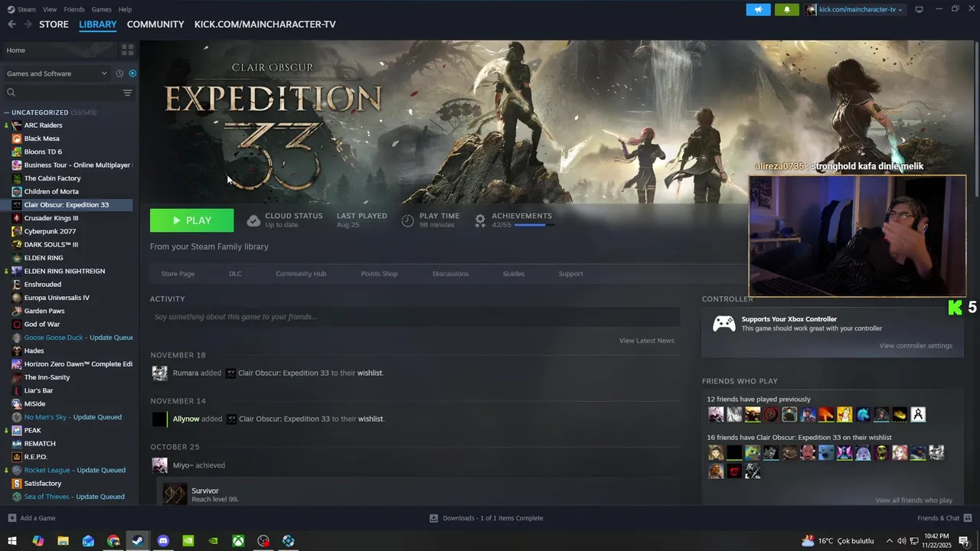Viewport: 980px width, 551px height.
Task: Open the Points Shop link
Action: 379,274
